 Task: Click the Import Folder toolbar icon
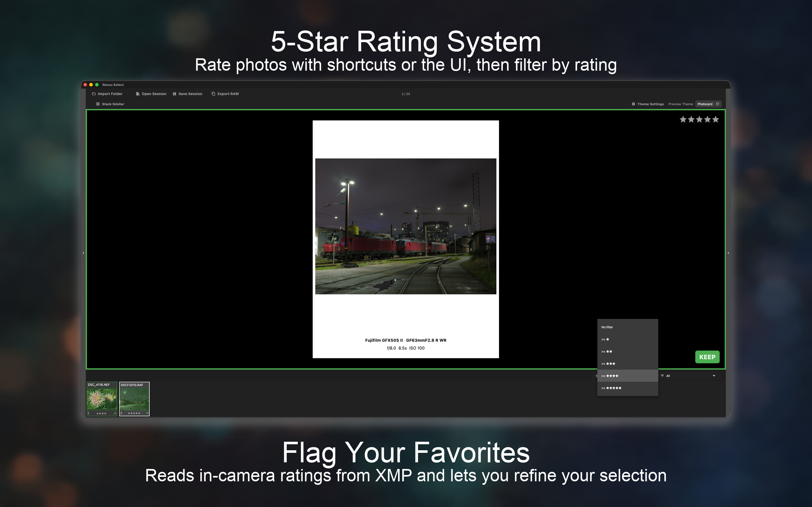pos(94,94)
